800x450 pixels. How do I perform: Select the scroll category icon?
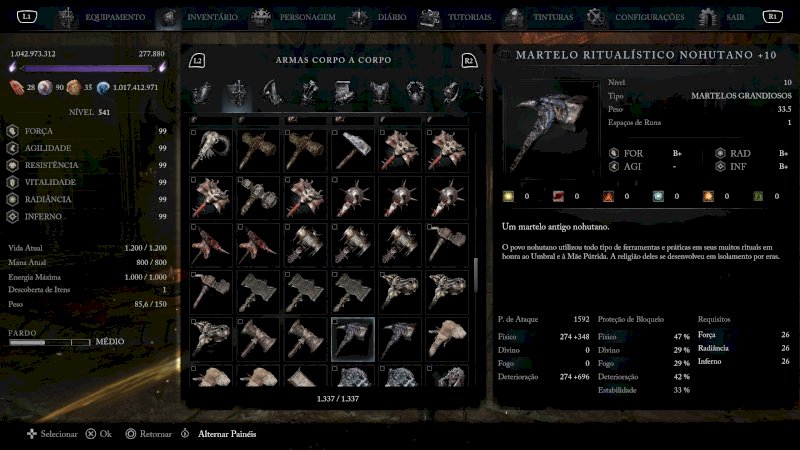[x=344, y=93]
